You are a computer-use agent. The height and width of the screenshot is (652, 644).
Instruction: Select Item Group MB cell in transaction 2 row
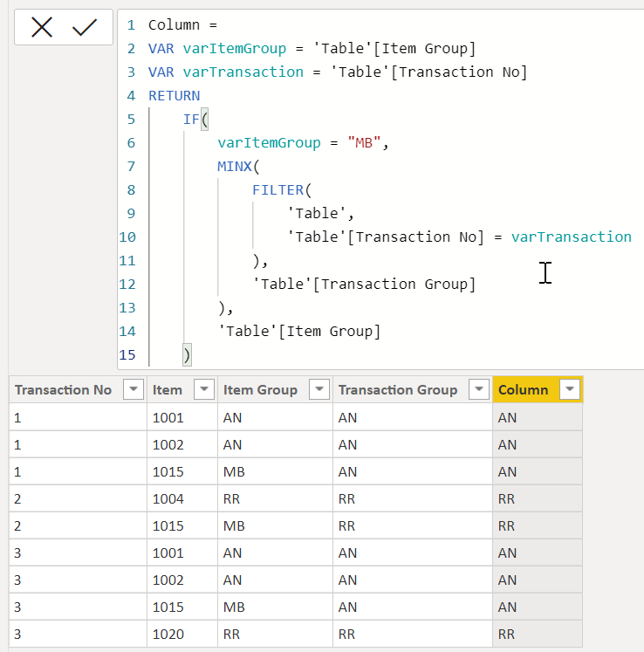[x=275, y=525]
